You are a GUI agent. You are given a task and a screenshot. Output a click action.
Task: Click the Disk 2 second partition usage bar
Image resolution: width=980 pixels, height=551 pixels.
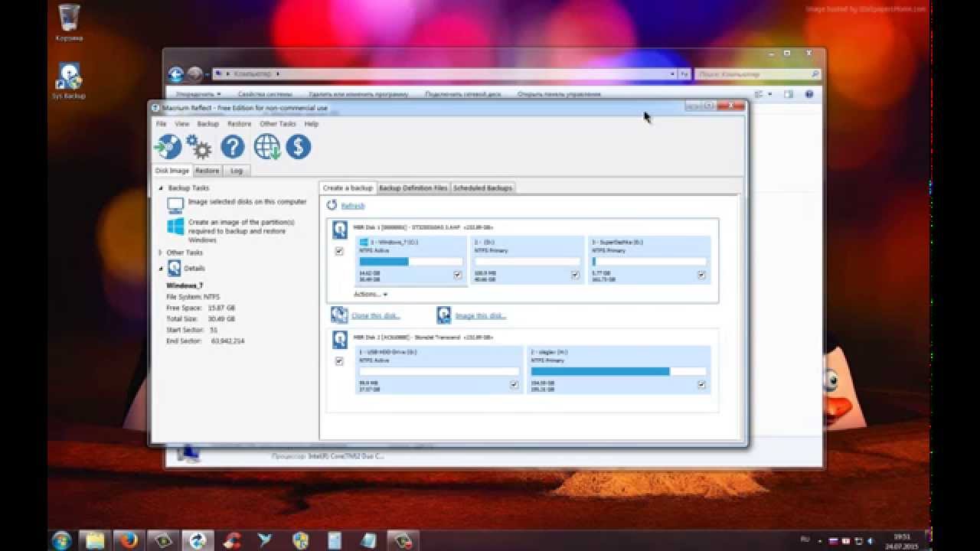click(x=619, y=372)
